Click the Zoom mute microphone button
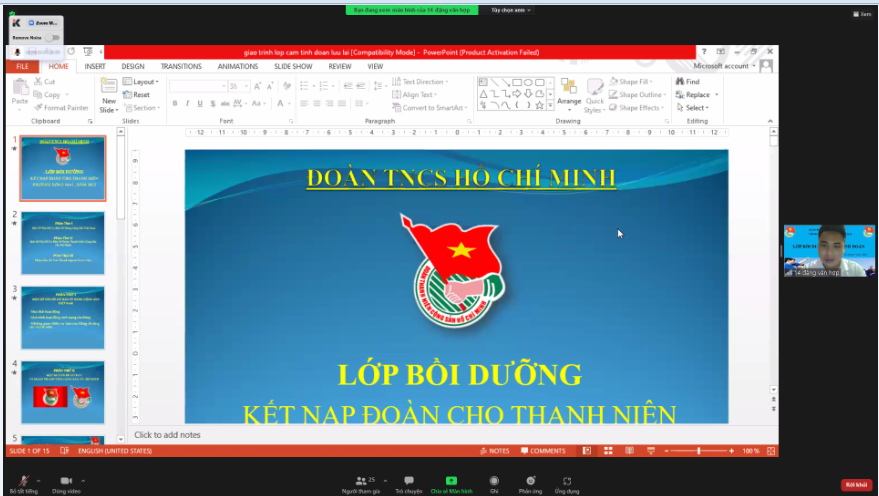This screenshot has height=496, width=879. 24,483
